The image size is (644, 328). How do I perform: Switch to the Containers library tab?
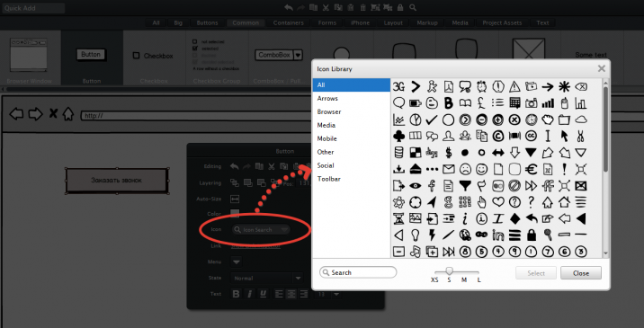(289, 22)
